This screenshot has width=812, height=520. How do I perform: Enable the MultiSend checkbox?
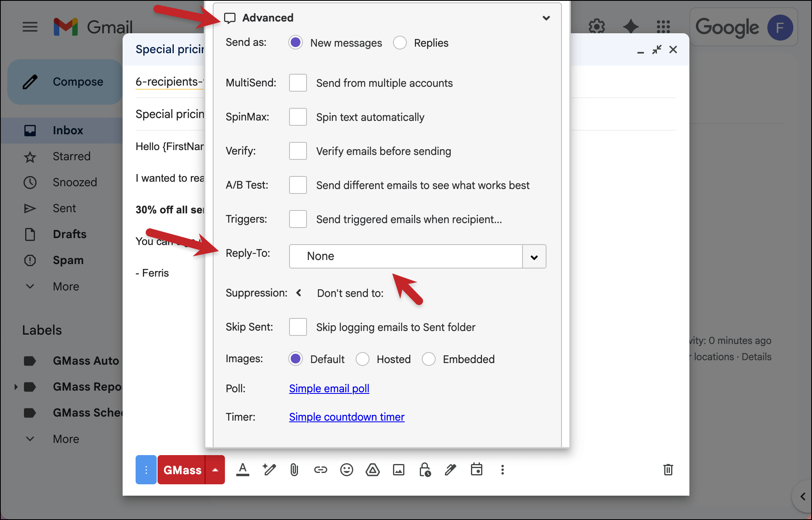coord(298,83)
